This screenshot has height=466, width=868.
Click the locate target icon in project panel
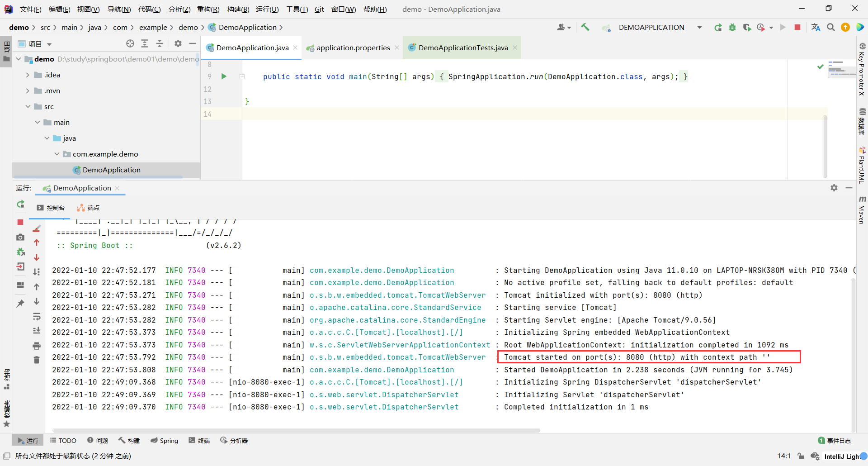coord(130,43)
